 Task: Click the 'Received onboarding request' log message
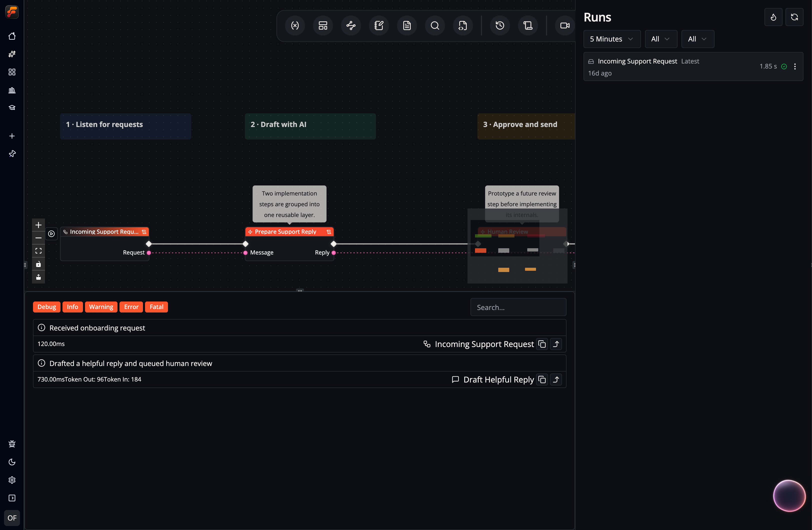(x=97, y=328)
